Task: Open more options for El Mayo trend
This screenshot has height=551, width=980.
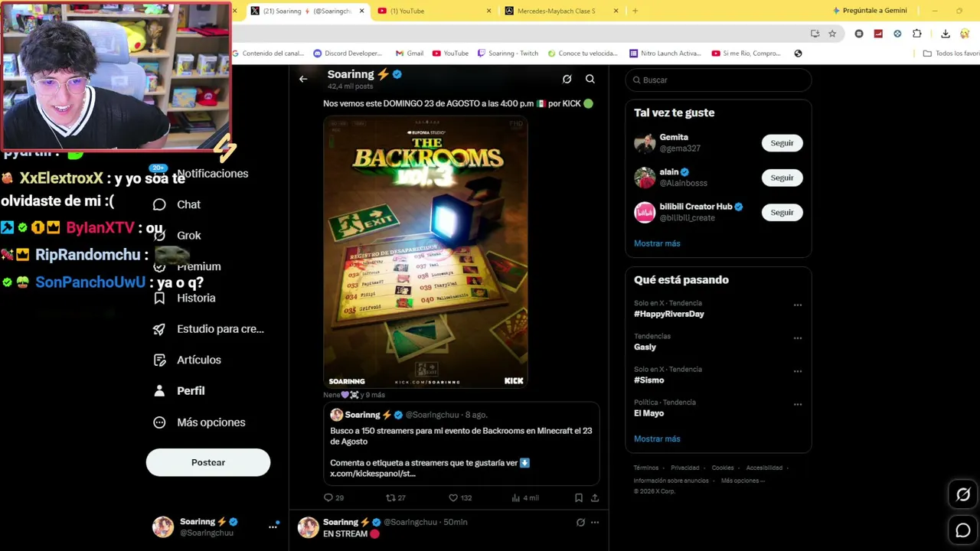Action: [798, 404]
